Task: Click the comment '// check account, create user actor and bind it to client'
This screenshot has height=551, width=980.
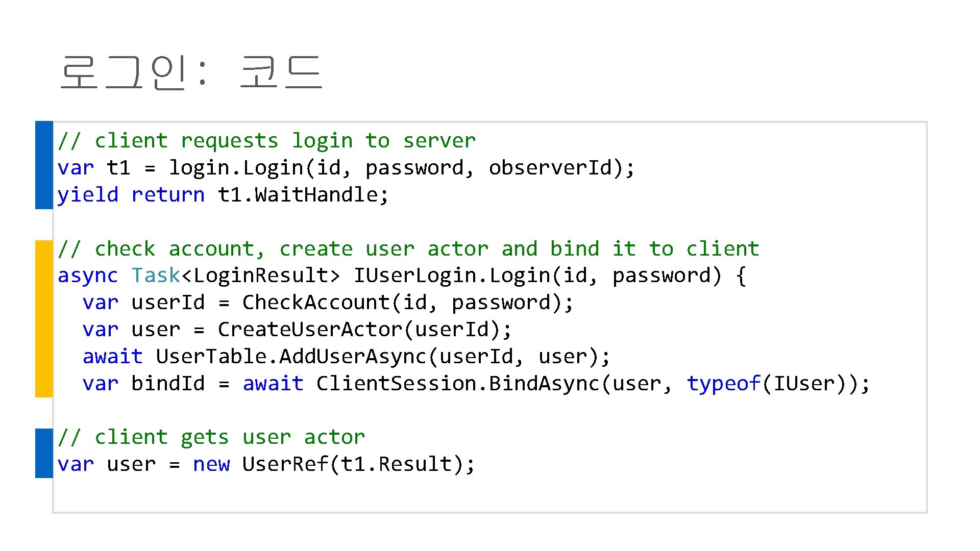Action: click(408, 249)
